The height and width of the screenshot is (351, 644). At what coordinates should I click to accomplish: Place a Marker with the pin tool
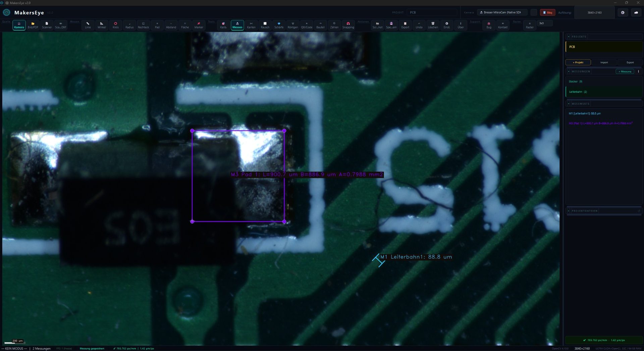pos(199,25)
